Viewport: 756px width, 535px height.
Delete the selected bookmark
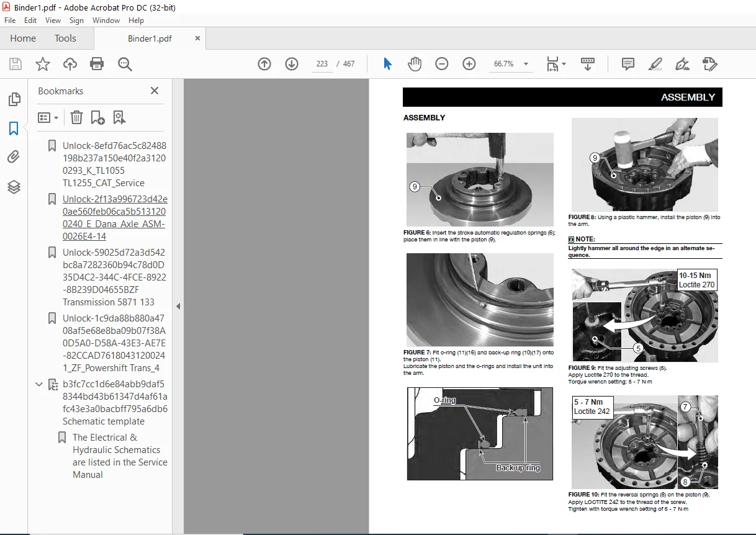click(76, 117)
